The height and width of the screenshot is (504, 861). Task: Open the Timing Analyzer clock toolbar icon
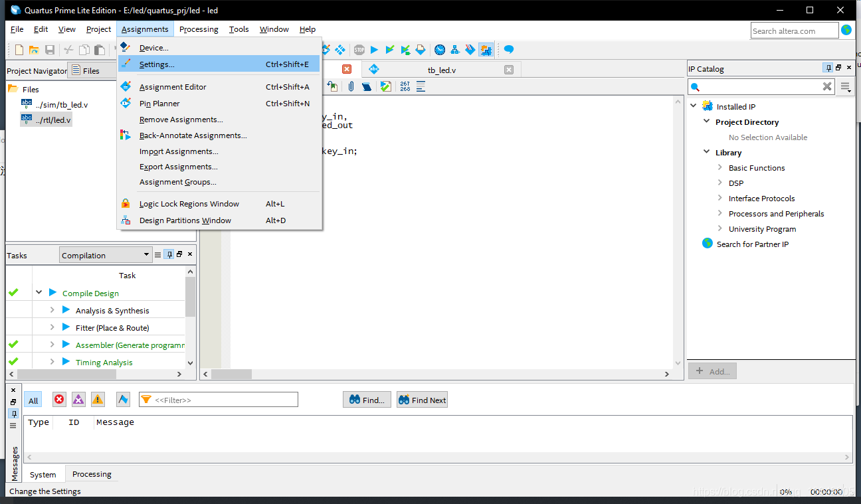point(440,50)
